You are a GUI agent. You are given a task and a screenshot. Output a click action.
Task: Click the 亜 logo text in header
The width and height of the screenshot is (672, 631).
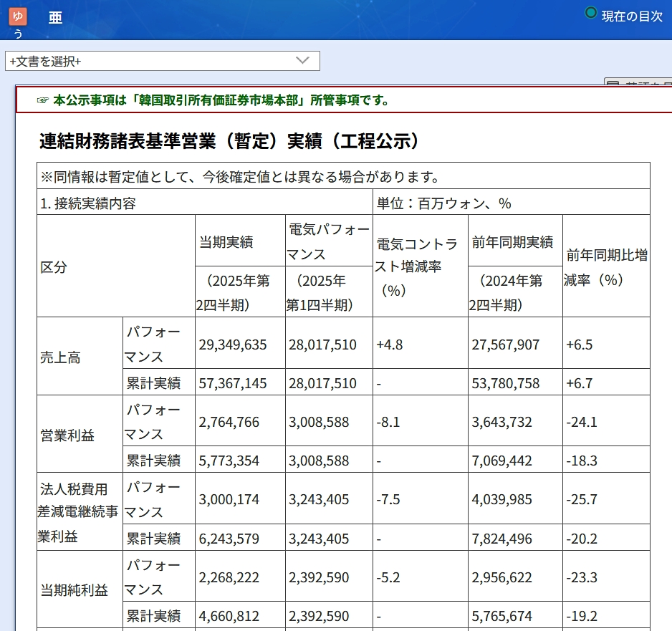coord(55,18)
